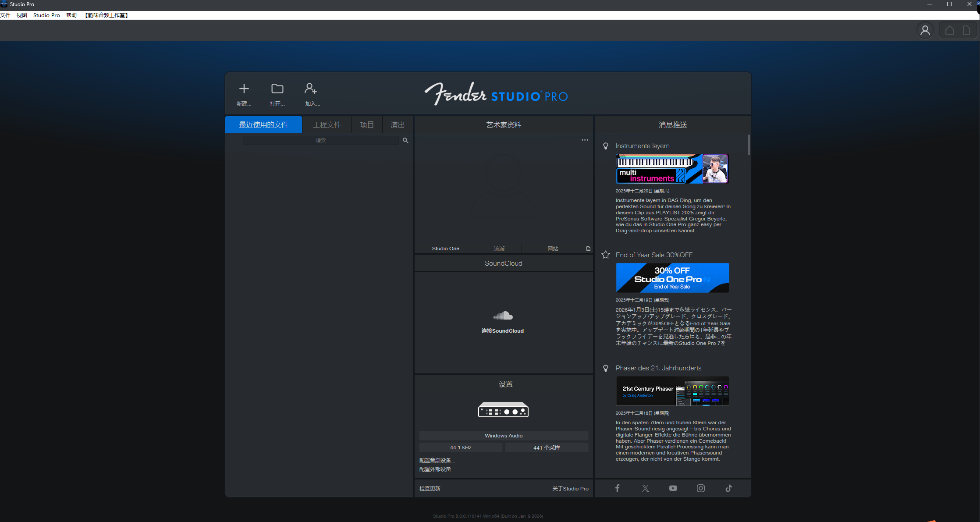Click the Join (加入) person-plus icon
980x522 pixels.
311,89
